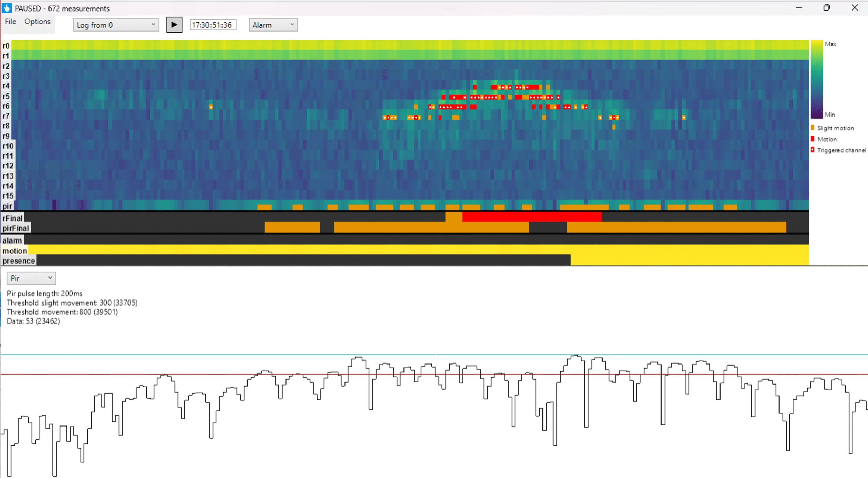Click the app logo in the title bar
The width and height of the screenshot is (868, 478).
(x=7, y=8)
